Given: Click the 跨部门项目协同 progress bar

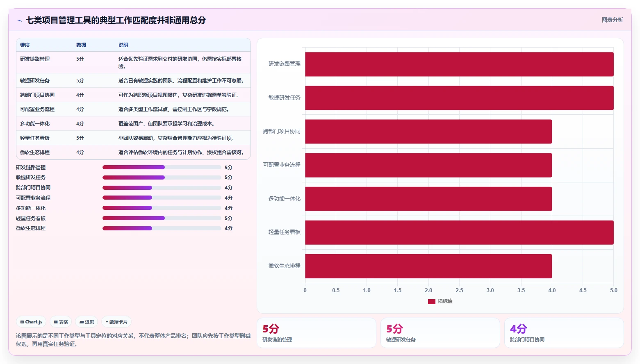Looking at the screenshot, I should [162, 188].
